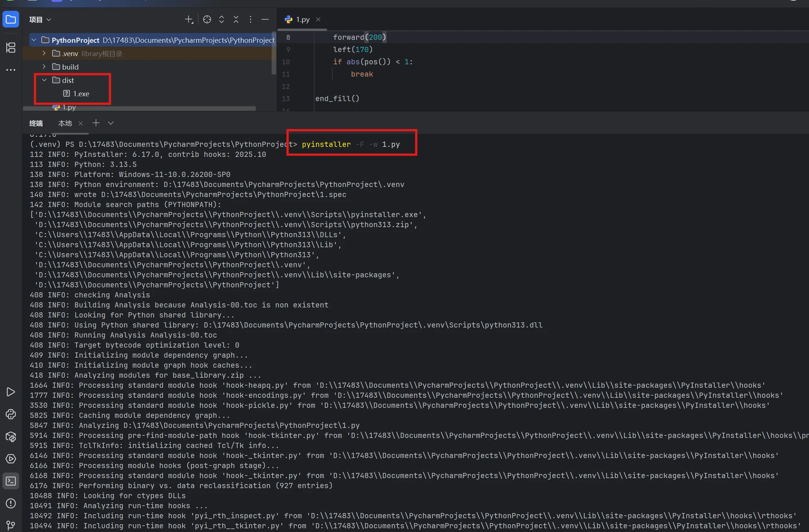809x532 pixels.
Task: Open the Python Console icon in sidebar
Action: (11, 414)
